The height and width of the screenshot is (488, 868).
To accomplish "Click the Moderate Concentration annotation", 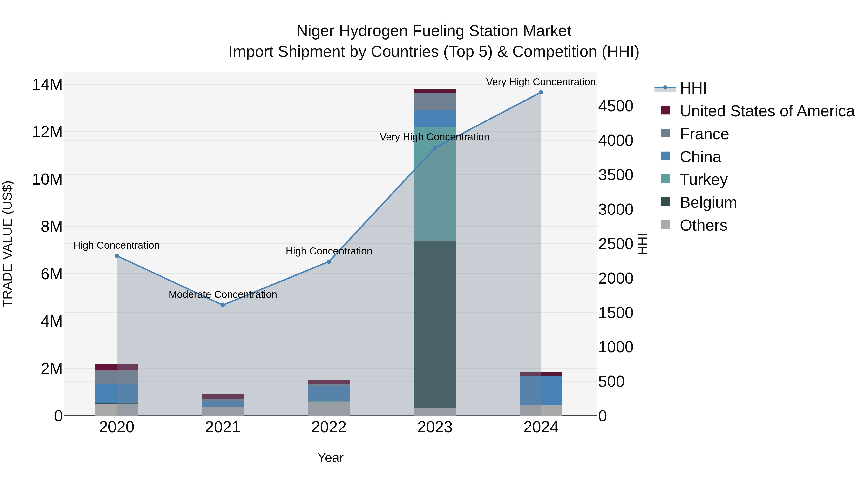I will 223,295.
